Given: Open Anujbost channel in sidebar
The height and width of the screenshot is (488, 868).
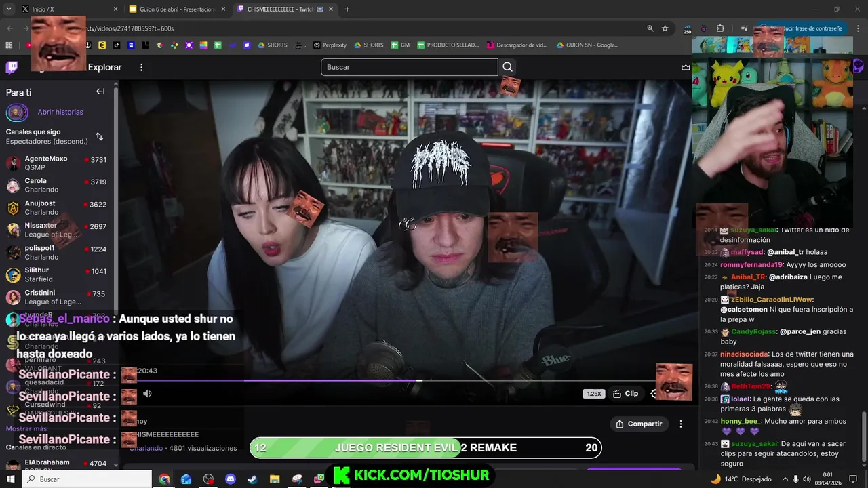Looking at the screenshot, I should coord(57,207).
